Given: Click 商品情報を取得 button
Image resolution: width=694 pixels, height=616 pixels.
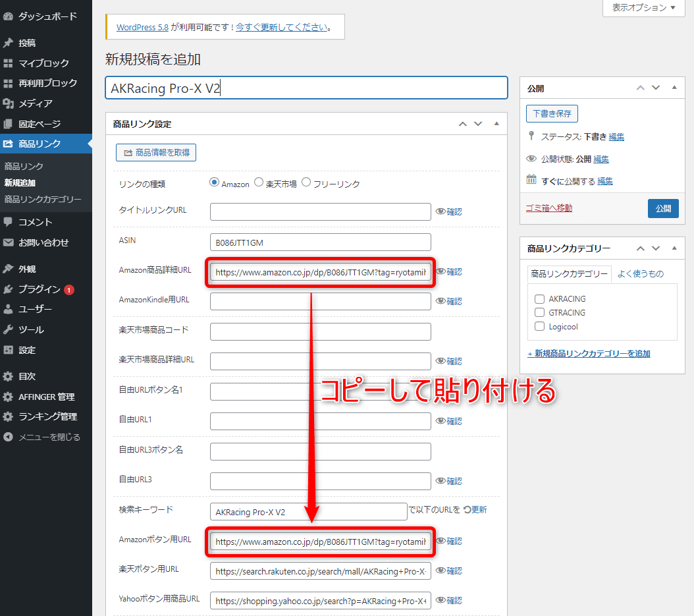Looking at the screenshot, I should click(156, 153).
